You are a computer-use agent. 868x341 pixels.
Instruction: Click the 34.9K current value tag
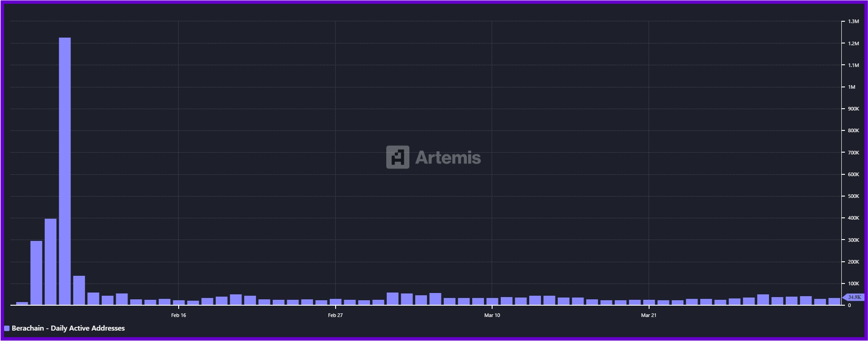point(854,298)
